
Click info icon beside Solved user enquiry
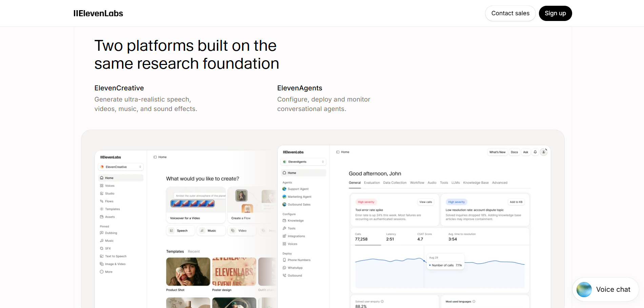pyautogui.click(x=382, y=301)
